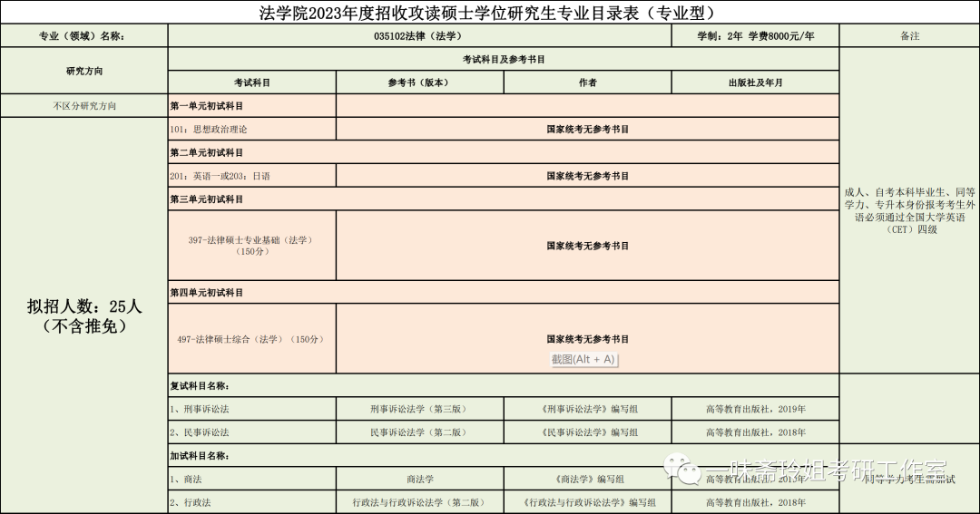The image size is (980, 514).
Task: Click the 497-法律硕士综合（法学） cell
Action: tap(252, 339)
